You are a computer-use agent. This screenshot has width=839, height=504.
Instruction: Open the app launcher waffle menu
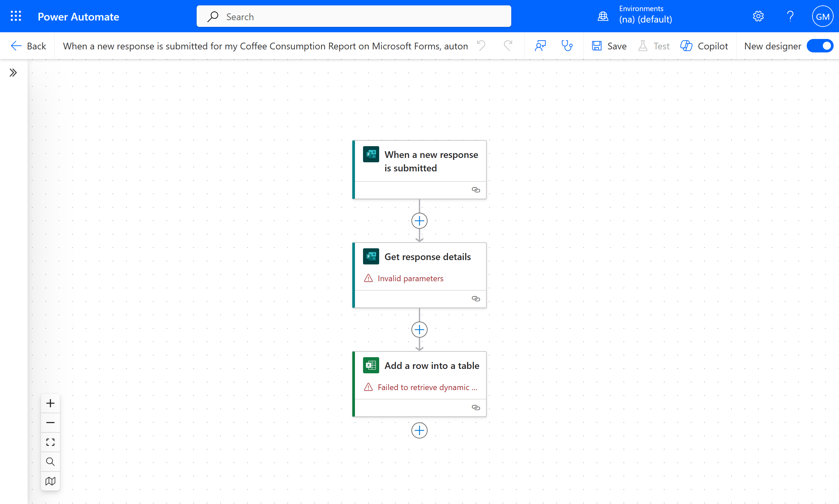click(x=15, y=16)
